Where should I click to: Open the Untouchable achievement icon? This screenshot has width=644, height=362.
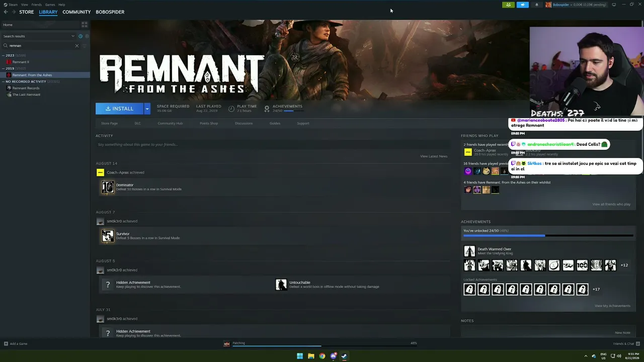pos(281,285)
